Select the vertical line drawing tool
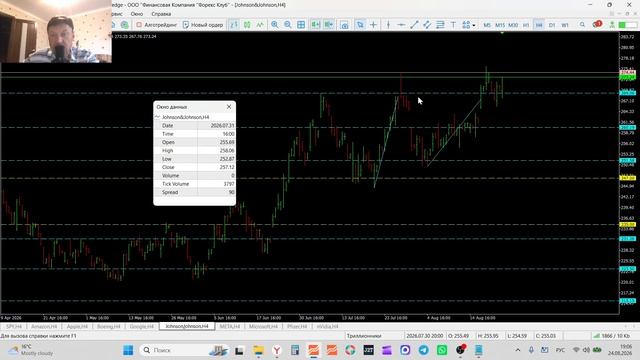640x360 pixels. 388,25
